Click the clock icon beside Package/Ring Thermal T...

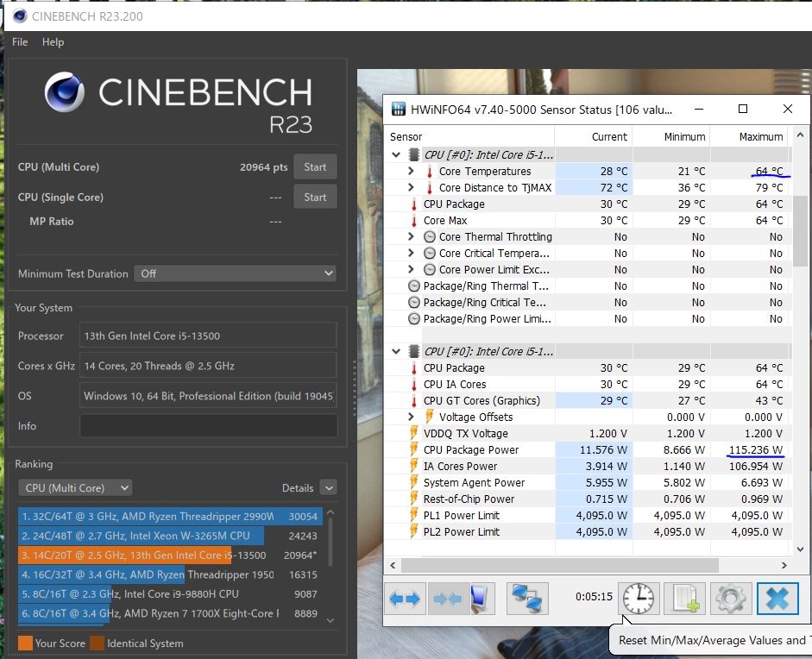[414, 286]
